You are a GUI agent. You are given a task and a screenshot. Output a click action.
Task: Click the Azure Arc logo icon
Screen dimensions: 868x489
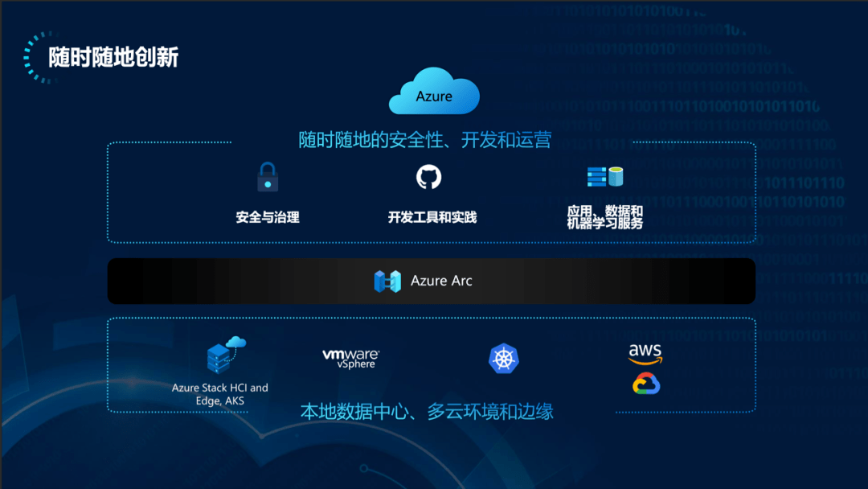tap(387, 281)
